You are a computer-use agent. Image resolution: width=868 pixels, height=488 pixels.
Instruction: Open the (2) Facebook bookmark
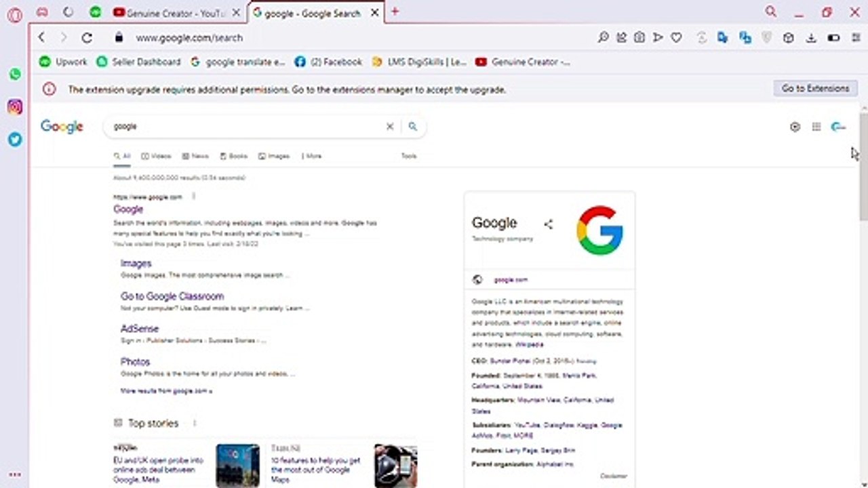point(328,62)
